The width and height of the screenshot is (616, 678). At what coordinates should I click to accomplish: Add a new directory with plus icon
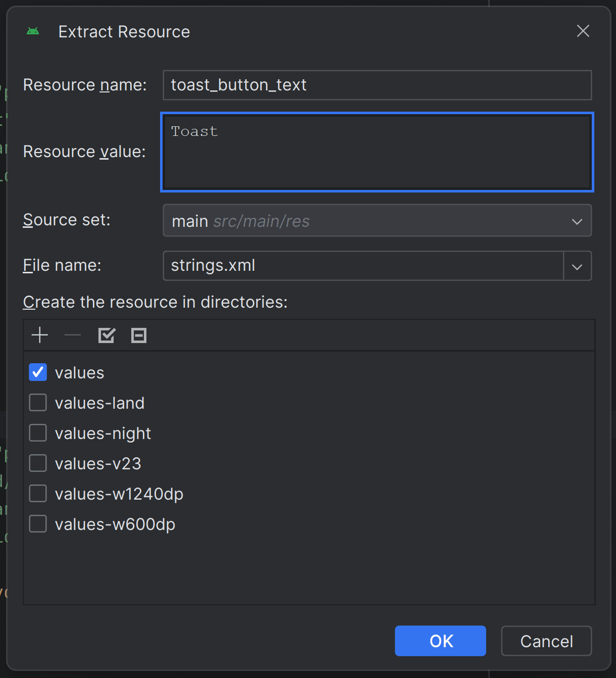(x=40, y=335)
